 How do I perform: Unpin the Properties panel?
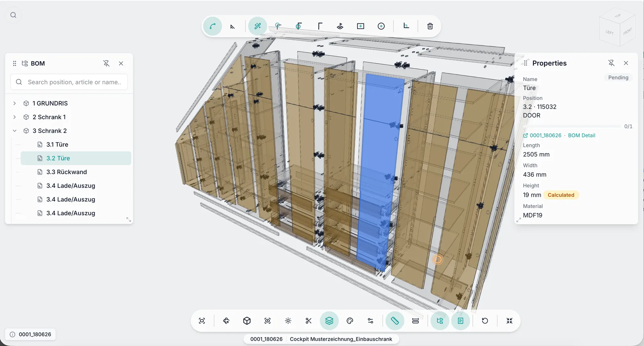pos(611,63)
